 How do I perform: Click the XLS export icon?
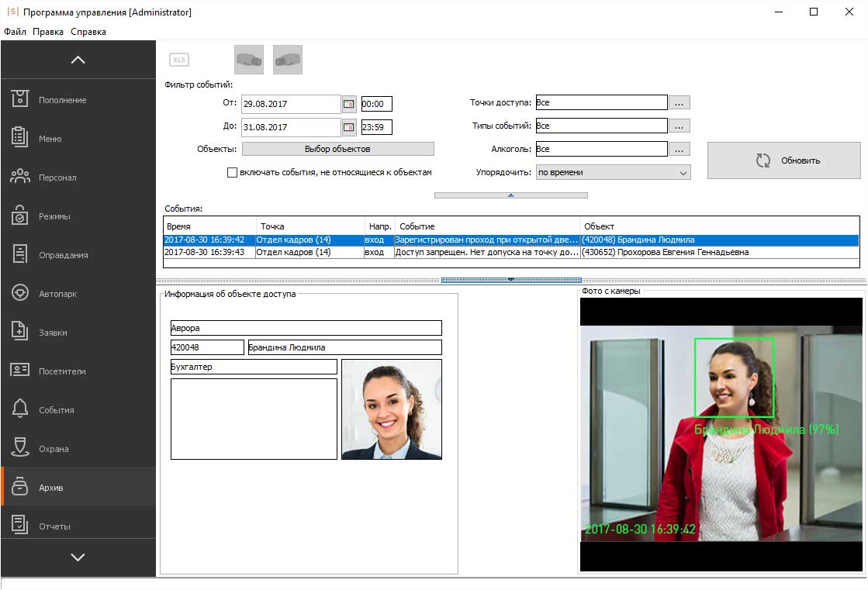179,60
